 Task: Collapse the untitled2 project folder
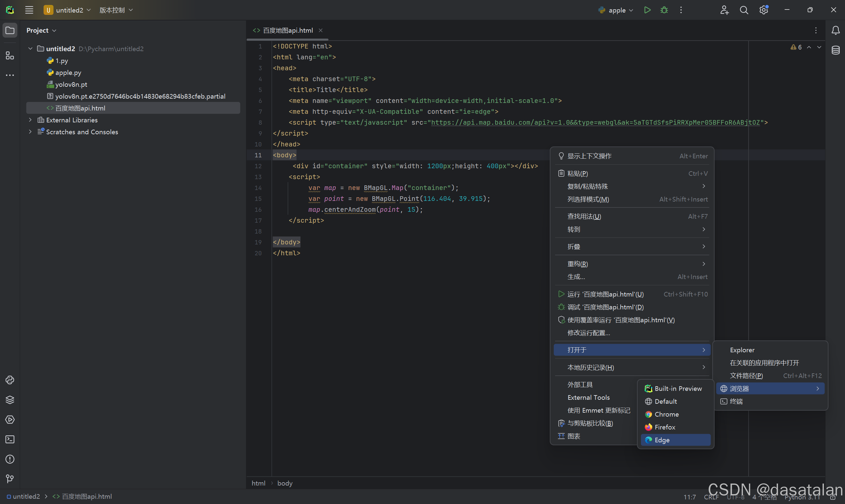coord(30,48)
